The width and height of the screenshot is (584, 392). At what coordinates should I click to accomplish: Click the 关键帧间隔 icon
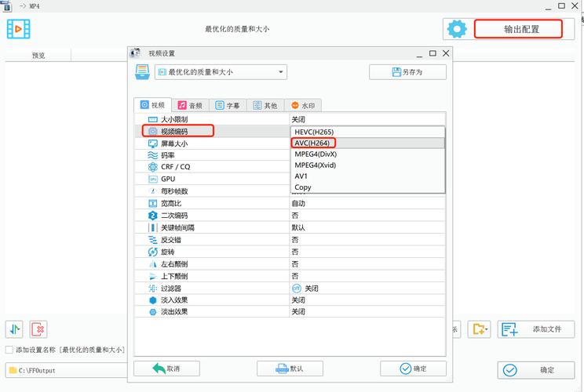153,227
